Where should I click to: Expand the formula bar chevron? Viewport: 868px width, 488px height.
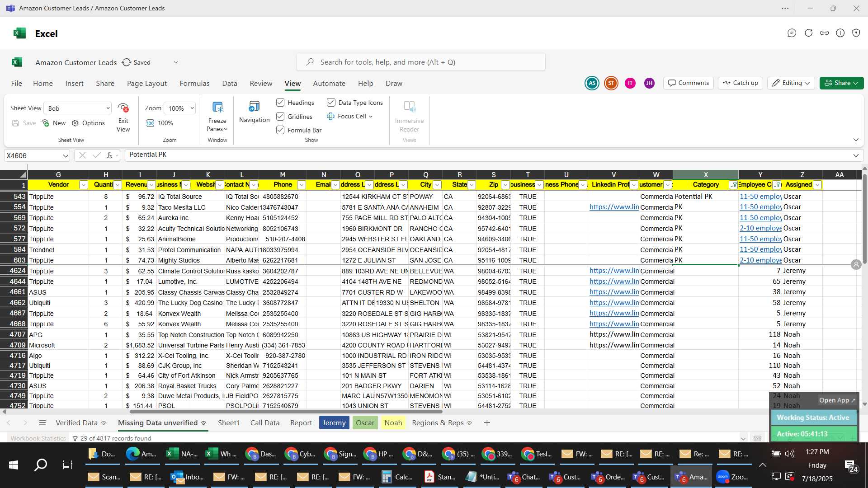[x=856, y=155]
